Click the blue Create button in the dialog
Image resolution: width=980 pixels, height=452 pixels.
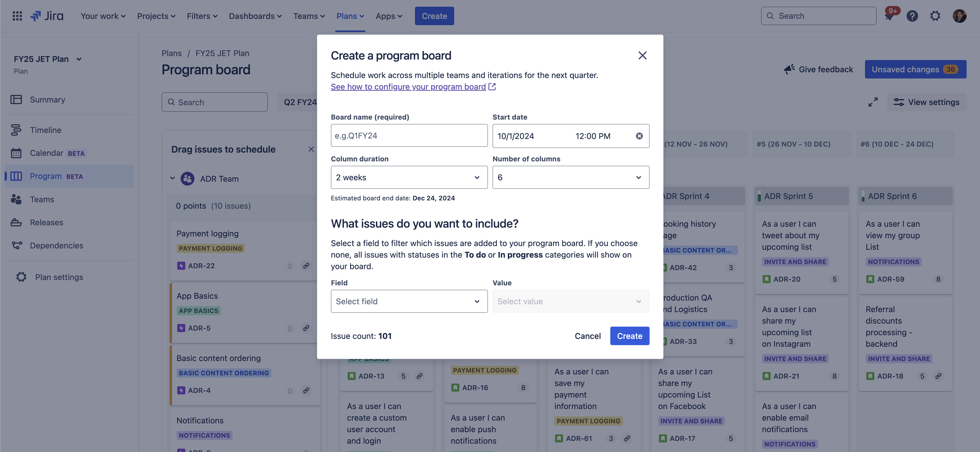pos(630,336)
